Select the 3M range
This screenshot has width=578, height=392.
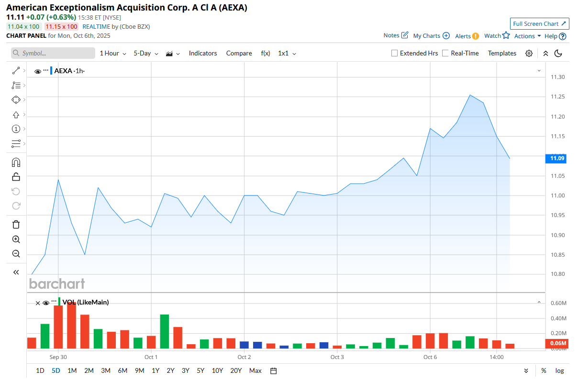106,370
